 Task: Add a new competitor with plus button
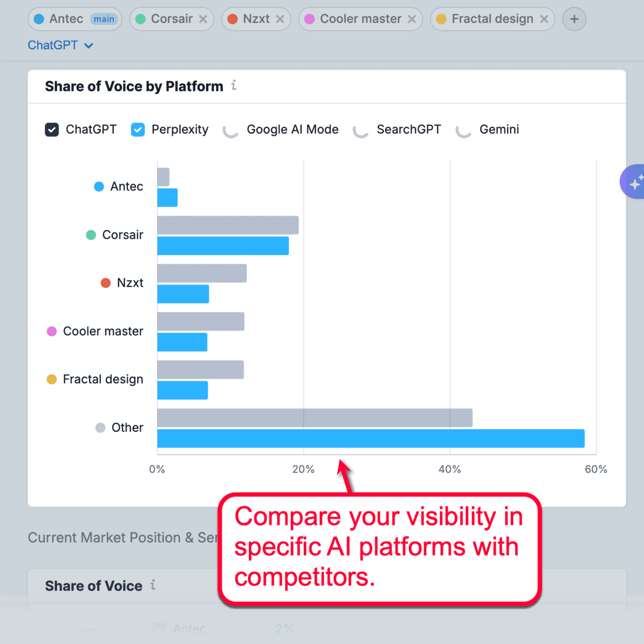pyautogui.click(x=574, y=19)
